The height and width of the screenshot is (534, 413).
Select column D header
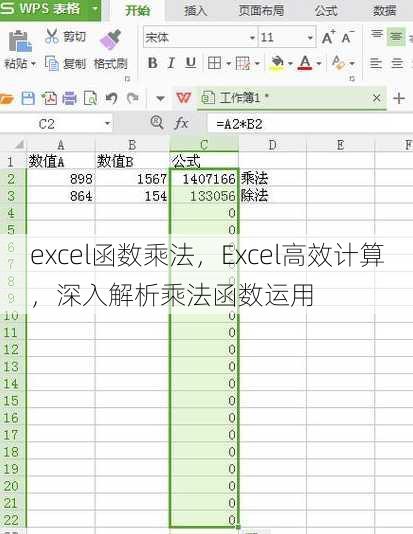272,145
